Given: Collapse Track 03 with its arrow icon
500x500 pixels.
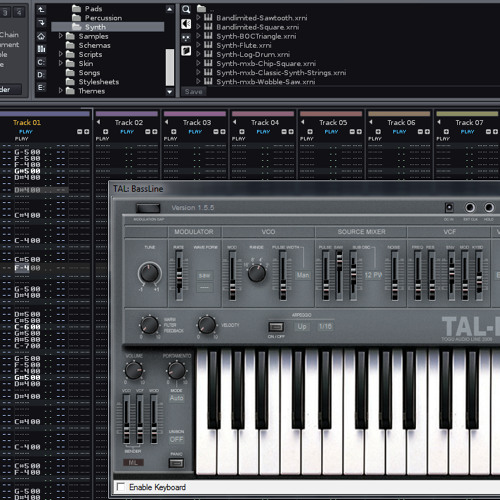Looking at the screenshot, I should pos(167,122).
